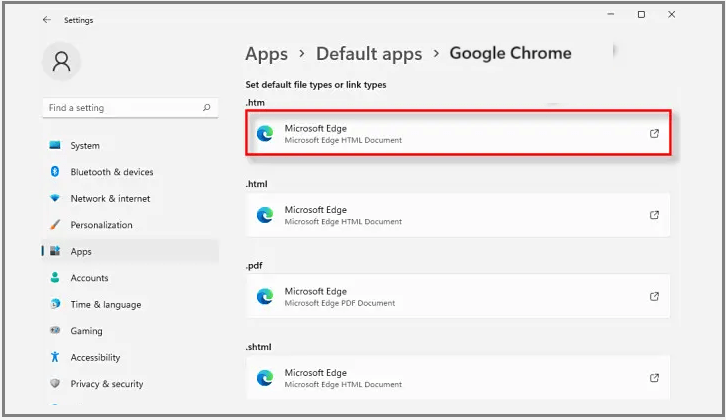Change default app for .shtml

pyautogui.click(x=458, y=377)
